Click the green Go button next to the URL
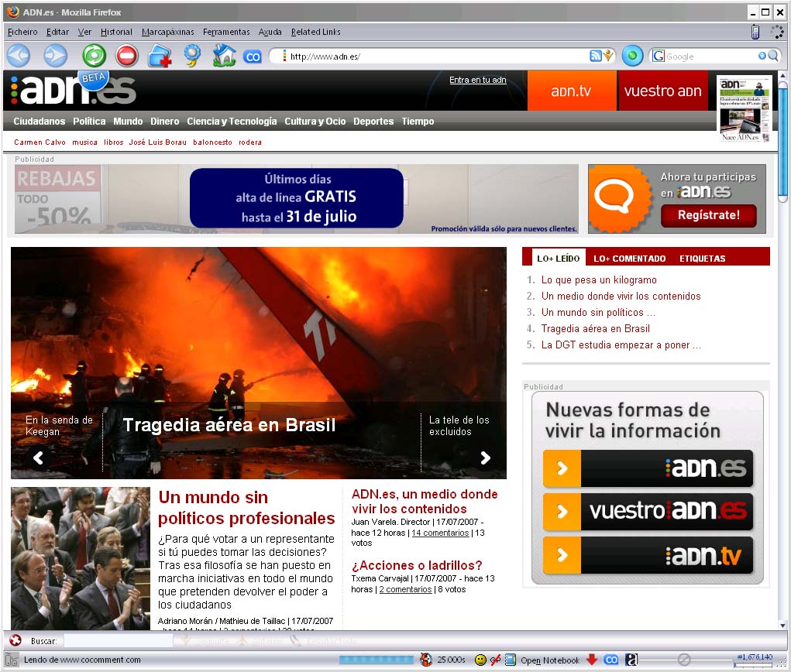This screenshot has height=672, width=791. [x=633, y=56]
